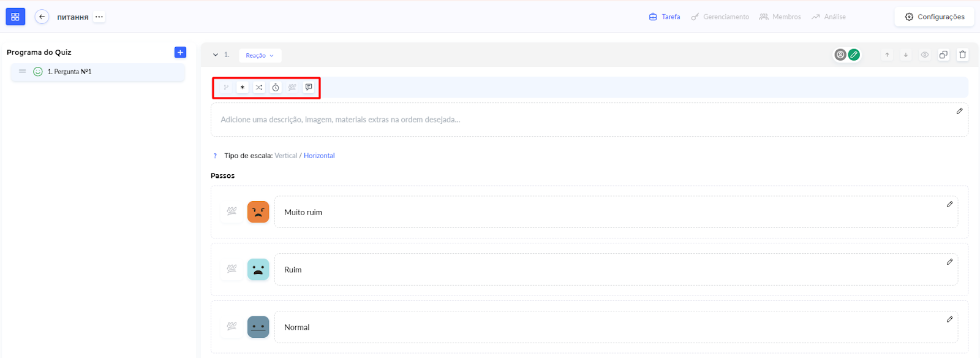980x358 pixels.
Task: Click the Programa do Quiz heading
Action: (39, 52)
